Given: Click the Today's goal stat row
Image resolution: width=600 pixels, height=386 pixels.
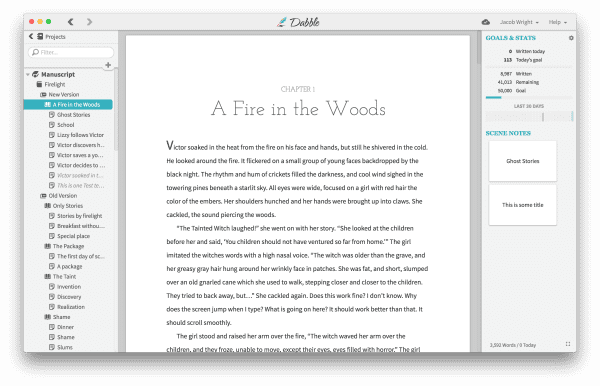Looking at the screenshot, I should tap(523, 60).
